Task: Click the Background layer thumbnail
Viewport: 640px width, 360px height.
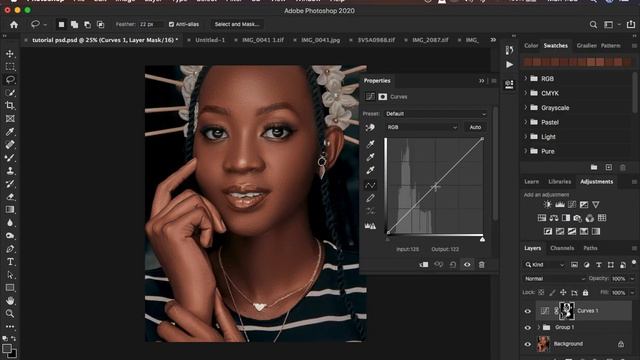Action: tap(543, 344)
